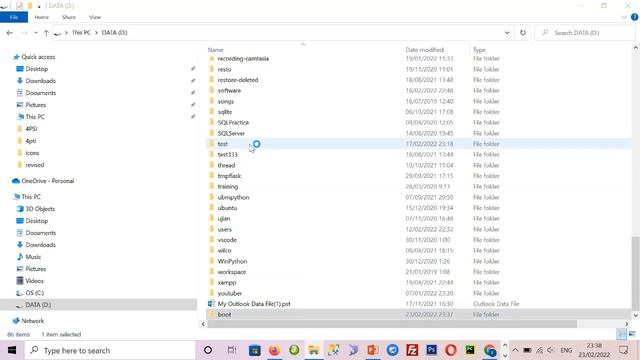This screenshot has width=640, height=360.
Task: Click the taskbar search box
Action: click(x=110, y=350)
